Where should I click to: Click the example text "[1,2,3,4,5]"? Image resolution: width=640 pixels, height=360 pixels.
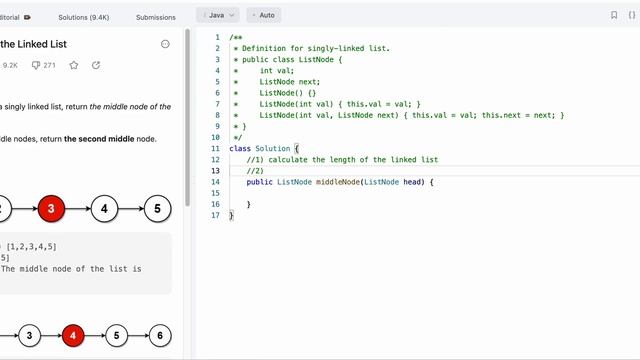click(31, 247)
